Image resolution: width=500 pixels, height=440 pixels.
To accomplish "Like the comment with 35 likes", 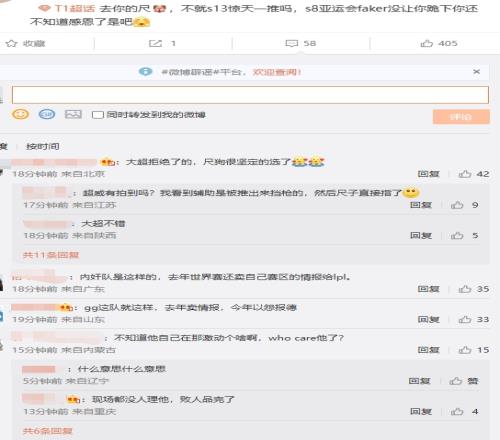I will coord(465,289).
